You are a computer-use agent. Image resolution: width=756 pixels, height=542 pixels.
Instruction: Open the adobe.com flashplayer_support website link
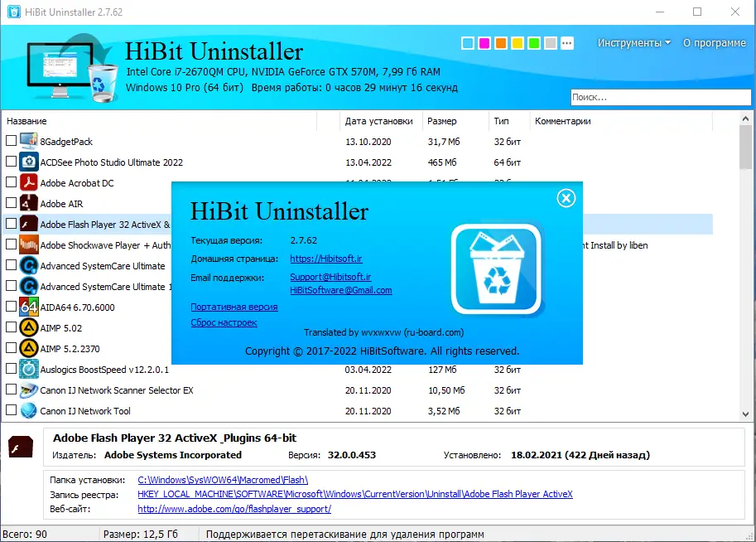coord(234,509)
